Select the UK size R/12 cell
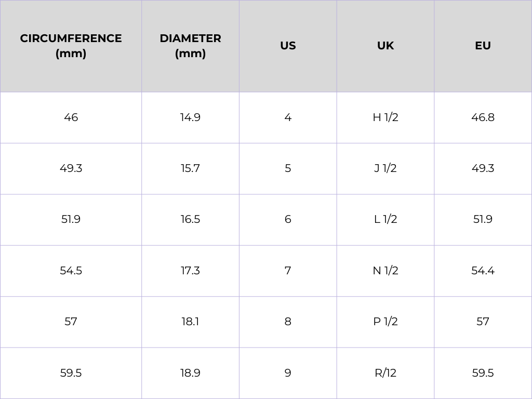The image size is (532, 399). coord(385,373)
